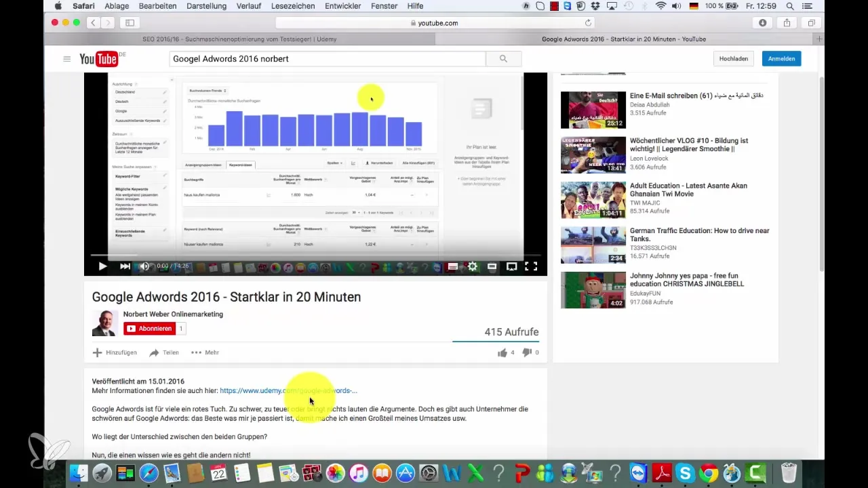Open App Store from the Dock
868x488 pixels.
point(405,472)
